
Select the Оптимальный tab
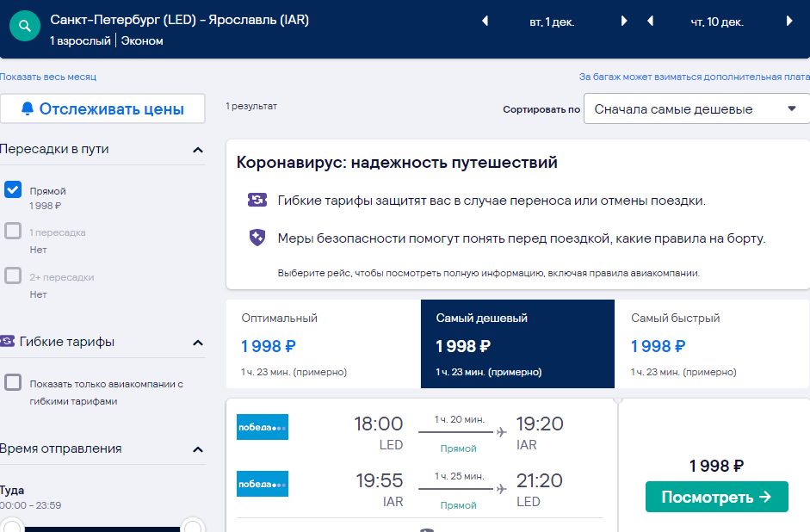[324, 344]
